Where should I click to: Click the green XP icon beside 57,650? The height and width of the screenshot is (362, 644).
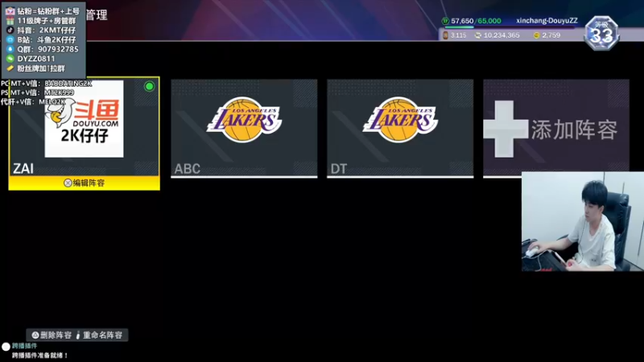pyautogui.click(x=445, y=21)
